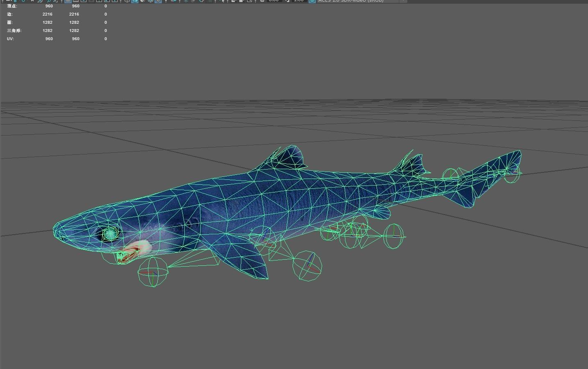
Task: Select the sphere rig controller under the shark's jaw
Action: tap(153, 272)
